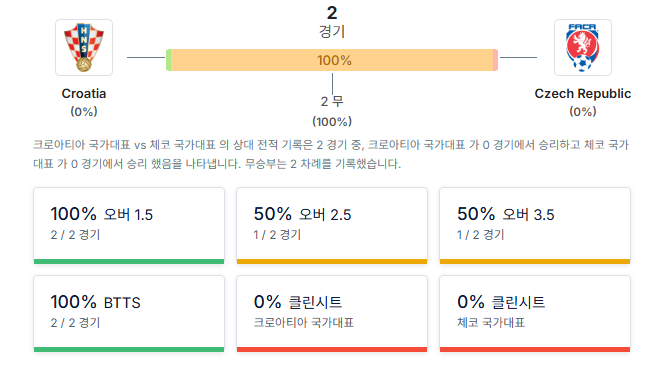Click the 2 / 2 경기 text under 오버 1.5
Image resolution: width=664 pixels, height=366 pixels.
click(x=75, y=235)
